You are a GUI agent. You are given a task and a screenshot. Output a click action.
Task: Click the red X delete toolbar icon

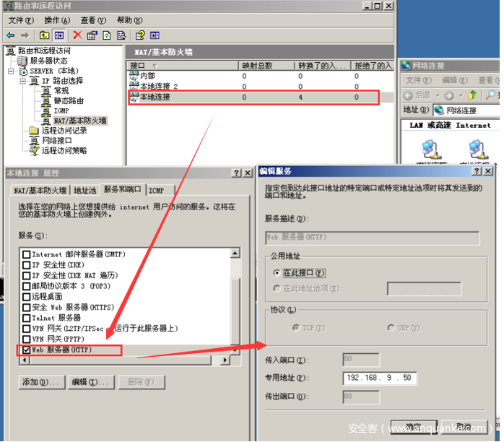(77, 35)
